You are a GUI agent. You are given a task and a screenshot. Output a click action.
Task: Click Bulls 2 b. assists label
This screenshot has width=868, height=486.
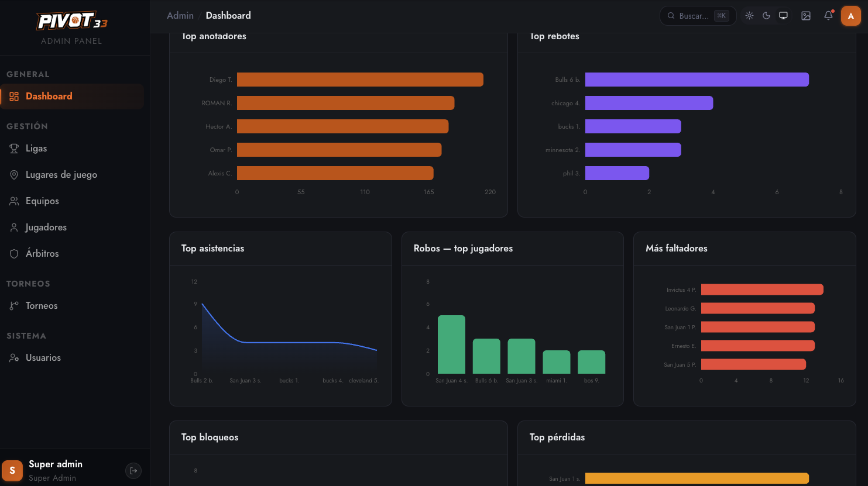[x=202, y=381]
